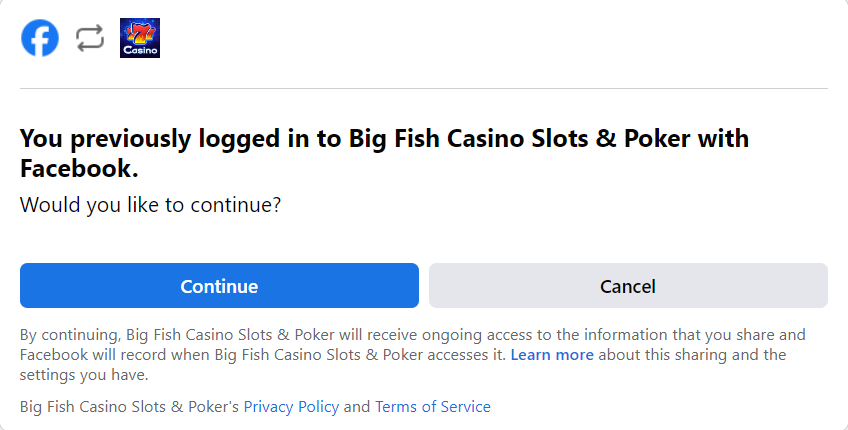The height and width of the screenshot is (430, 848).
Task: Click the Facebook logo icon
Action: (40, 38)
